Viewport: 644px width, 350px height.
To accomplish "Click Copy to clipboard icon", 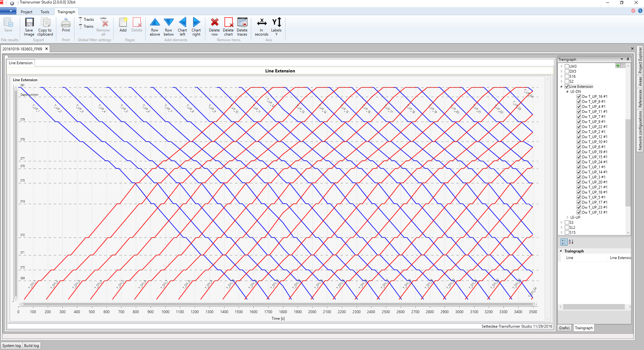I will click(x=46, y=23).
